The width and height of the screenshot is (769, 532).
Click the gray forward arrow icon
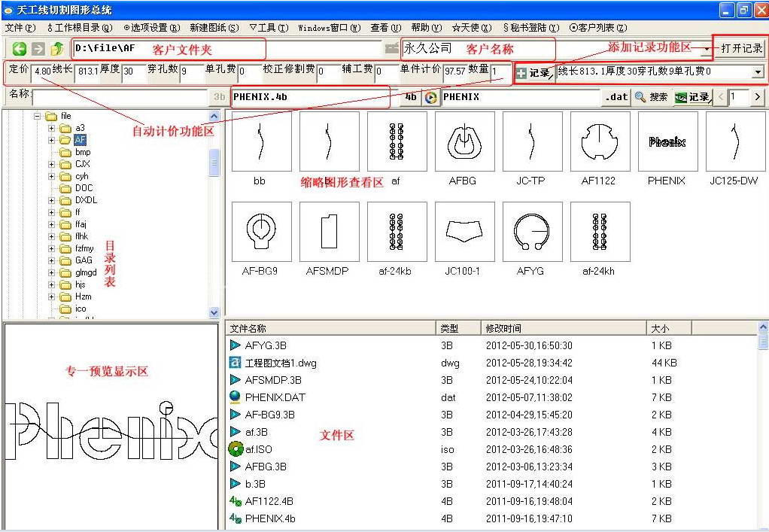click(x=38, y=48)
